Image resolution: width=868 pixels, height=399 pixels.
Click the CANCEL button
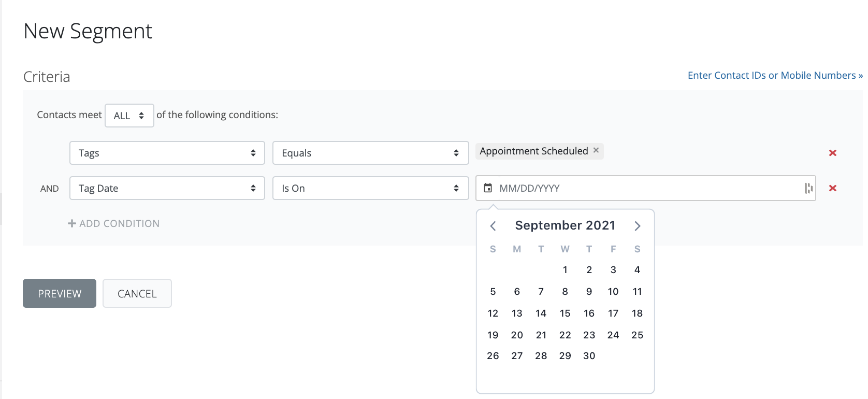137,293
